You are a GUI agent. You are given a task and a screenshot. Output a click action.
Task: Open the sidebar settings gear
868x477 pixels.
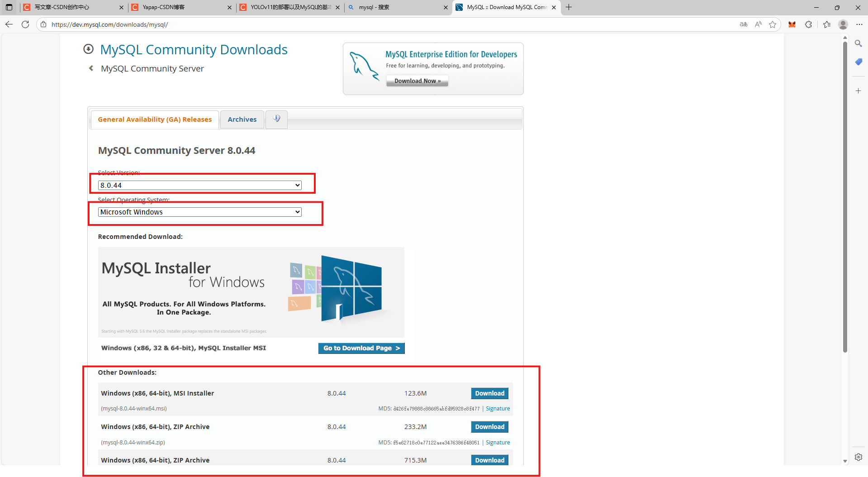858,457
